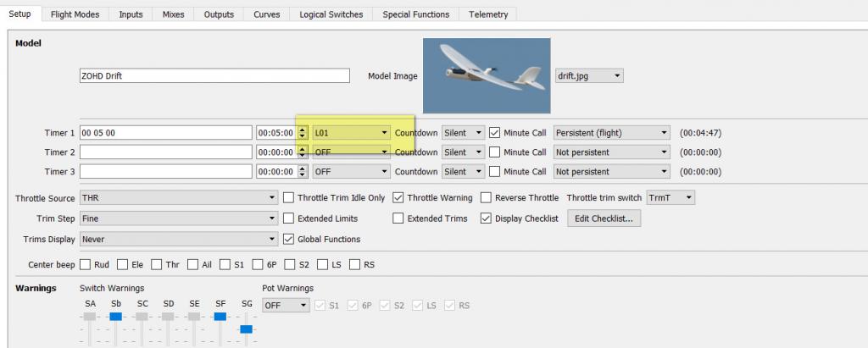Uncheck the Global Functions checkbox
The image size is (868, 348).
[x=290, y=240]
